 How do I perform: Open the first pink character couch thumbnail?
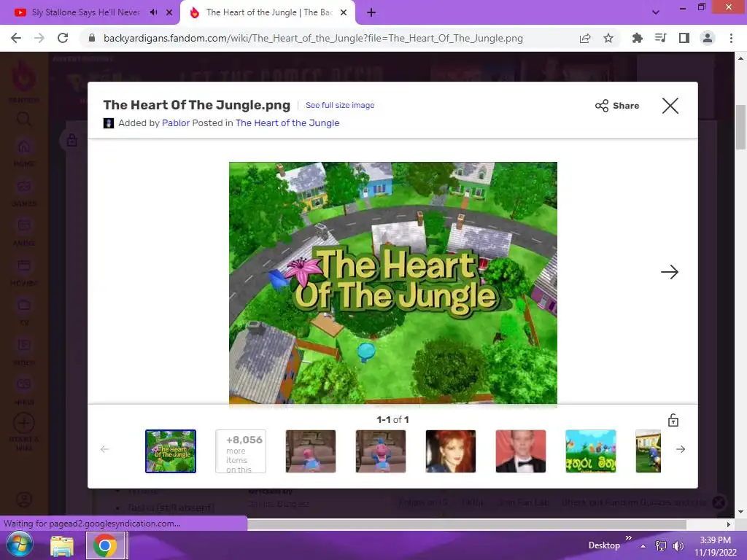311,451
